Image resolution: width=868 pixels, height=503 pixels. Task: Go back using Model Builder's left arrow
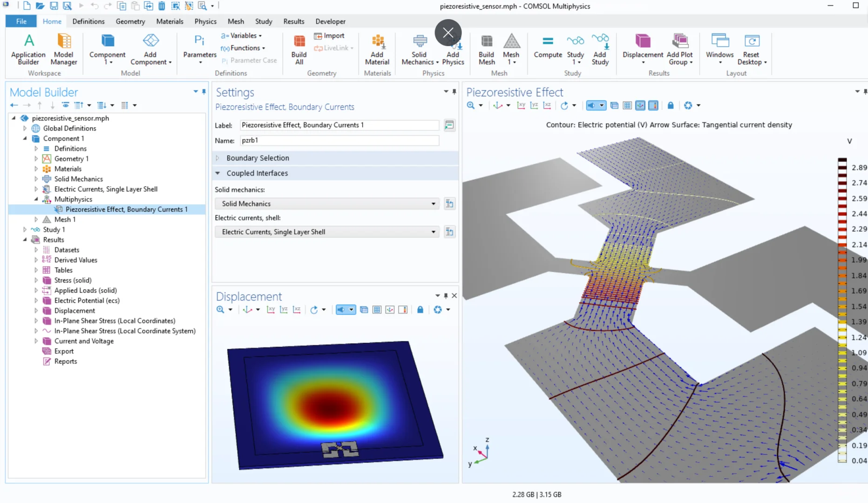(x=14, y=105)
